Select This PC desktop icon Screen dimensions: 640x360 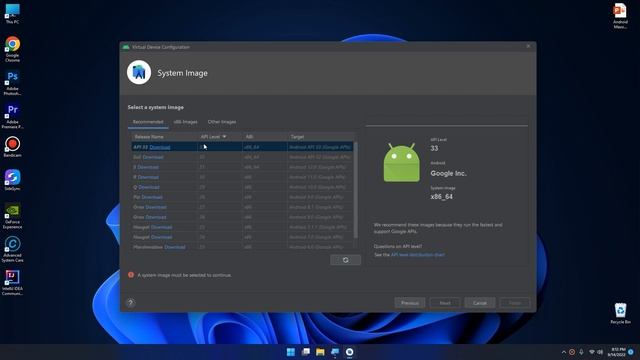(x=12, y=14)
